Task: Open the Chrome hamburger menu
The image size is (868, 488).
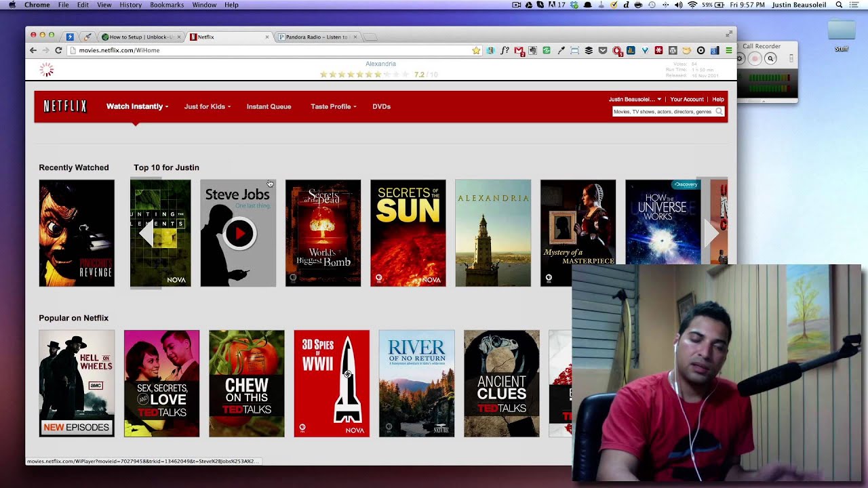Action: (729, 50)
